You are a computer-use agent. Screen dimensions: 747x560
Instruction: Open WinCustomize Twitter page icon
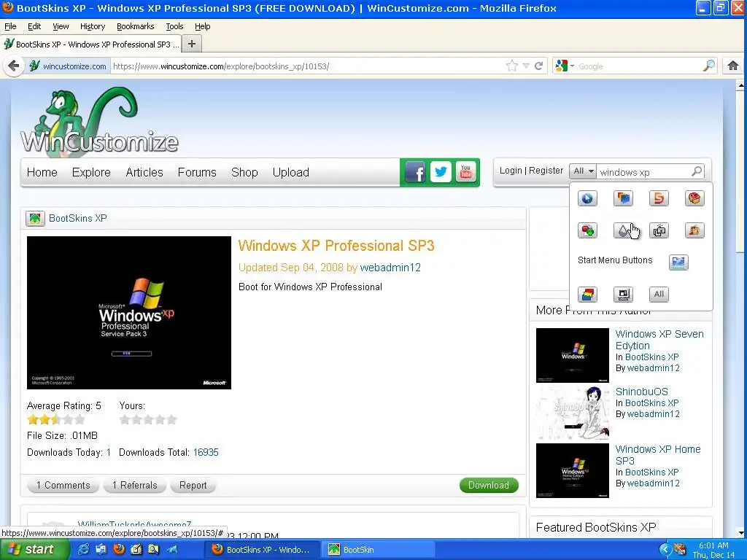(x=441, y=172)
